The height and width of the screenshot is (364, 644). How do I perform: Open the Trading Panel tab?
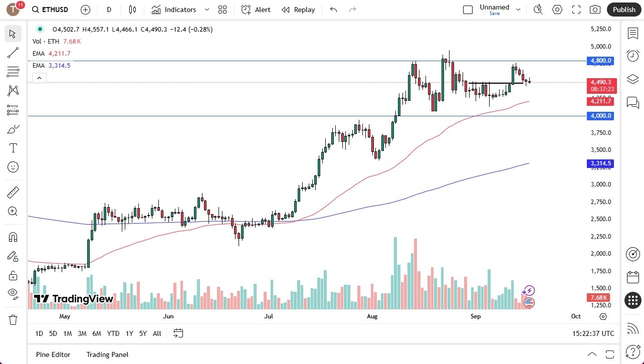pyautogui.click(x=107, y=354)
